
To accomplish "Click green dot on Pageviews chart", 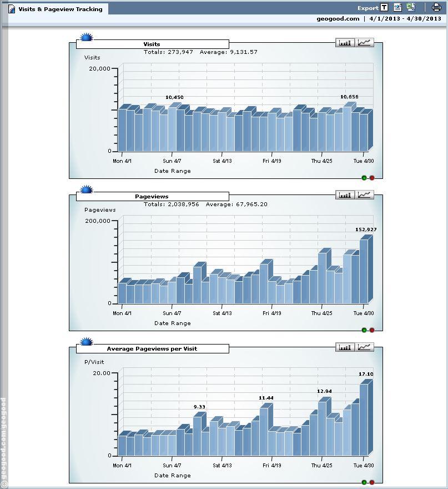I will pyautogui.click(x=364, y=330).
